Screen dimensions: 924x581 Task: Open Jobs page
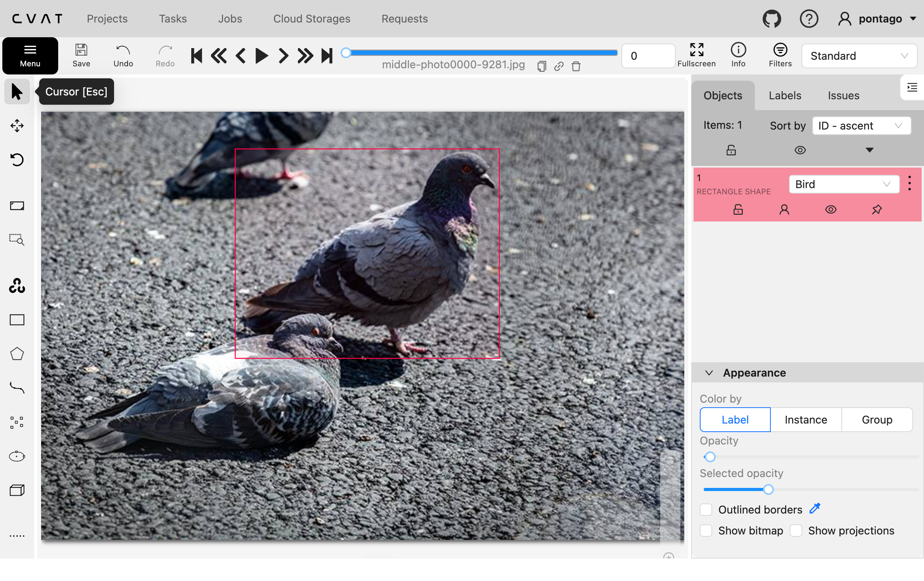tap(230, 19)
